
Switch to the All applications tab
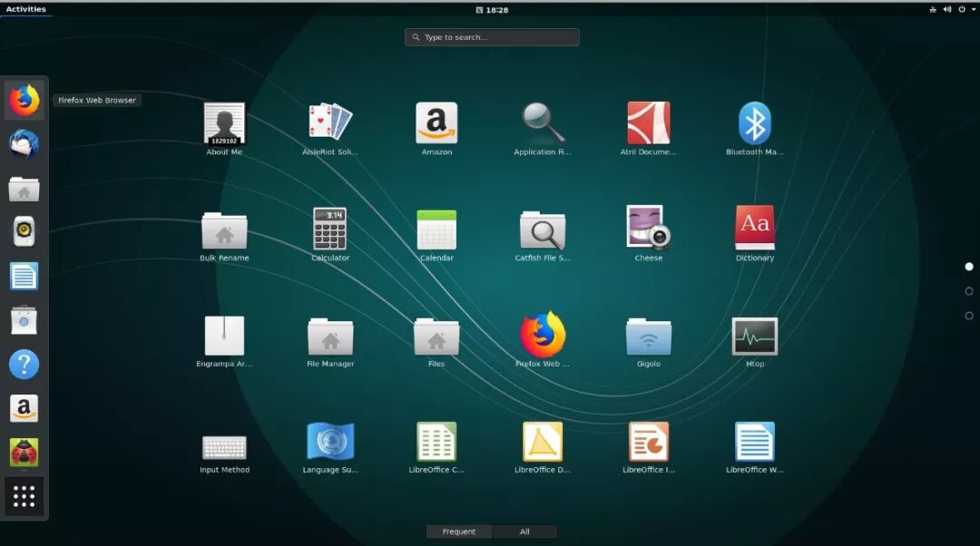[x=524, y=531]
